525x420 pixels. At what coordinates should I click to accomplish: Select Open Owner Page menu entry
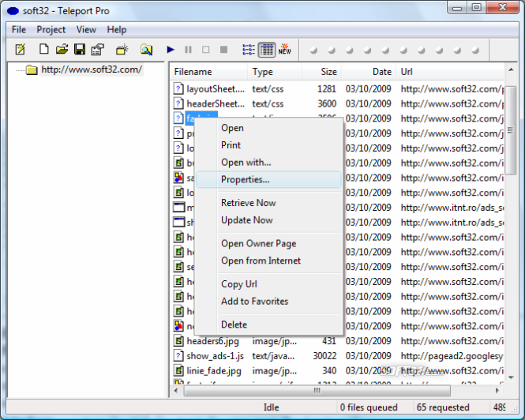coord(268,243)
